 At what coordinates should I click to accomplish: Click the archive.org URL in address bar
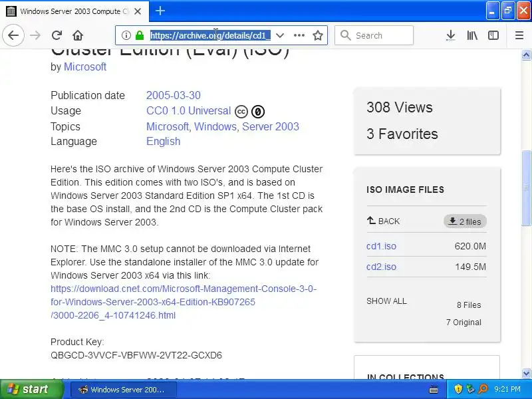pyautogui.click(x=210, y=35)
